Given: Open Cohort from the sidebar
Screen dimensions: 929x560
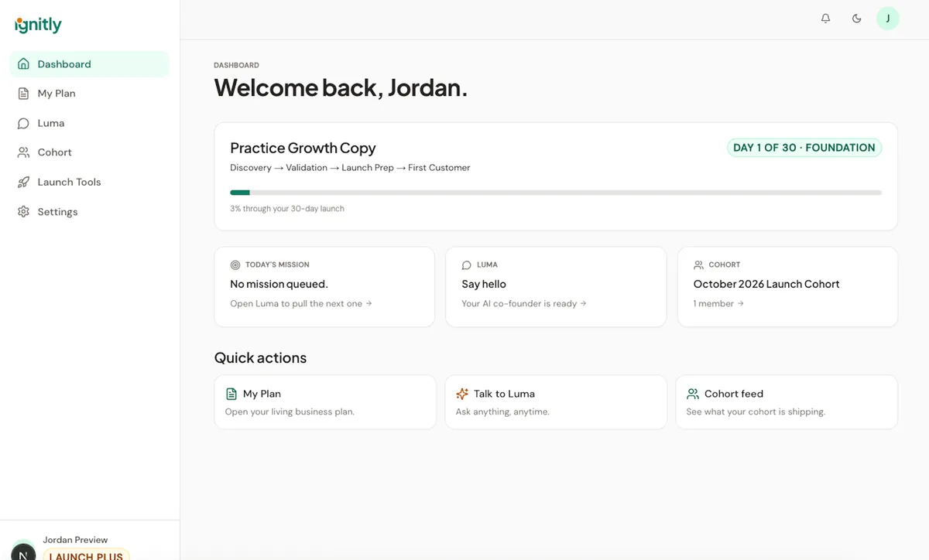Looking at the screenshot, I should (x=89, y=152).
